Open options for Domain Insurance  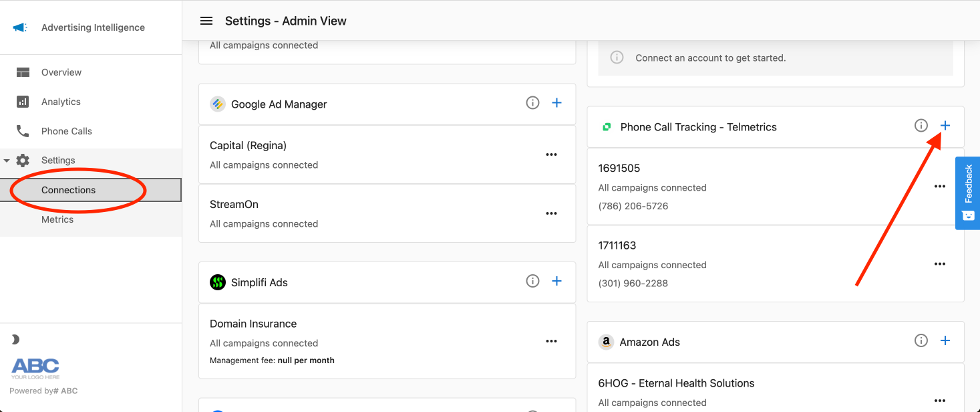tap(551, 341)
